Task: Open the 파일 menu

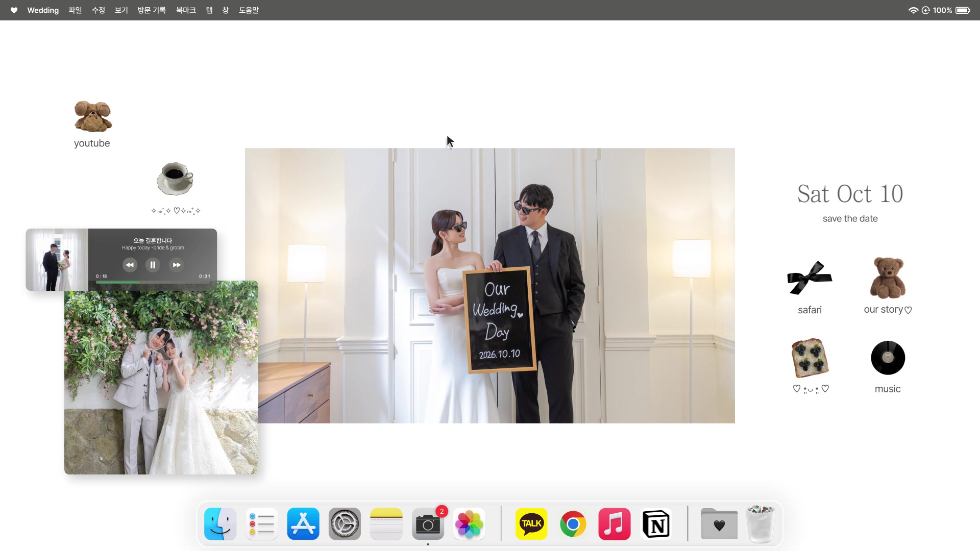Action: pos(75,10)
